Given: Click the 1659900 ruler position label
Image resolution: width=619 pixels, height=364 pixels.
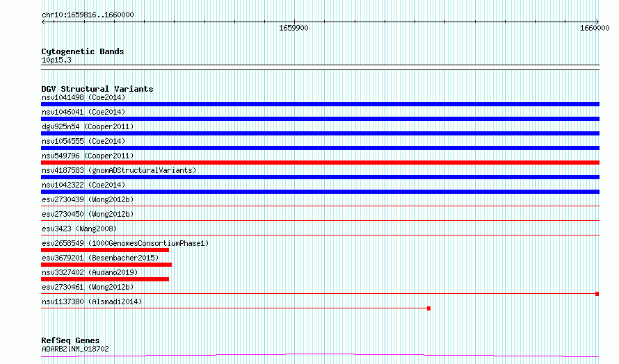Looking at the screenshot, I should click(294, 28).
